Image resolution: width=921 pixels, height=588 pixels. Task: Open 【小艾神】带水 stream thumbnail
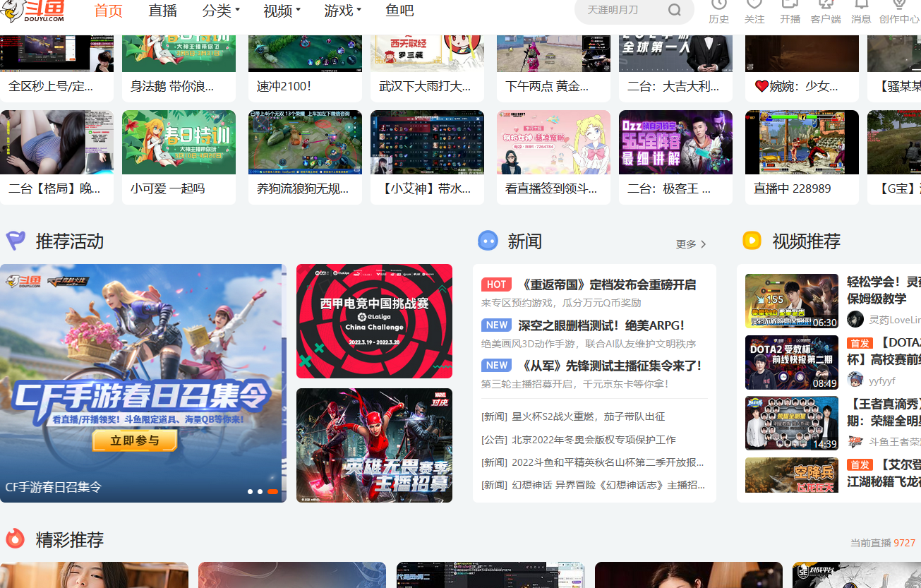pyautogui.click(x=427, y=142)
